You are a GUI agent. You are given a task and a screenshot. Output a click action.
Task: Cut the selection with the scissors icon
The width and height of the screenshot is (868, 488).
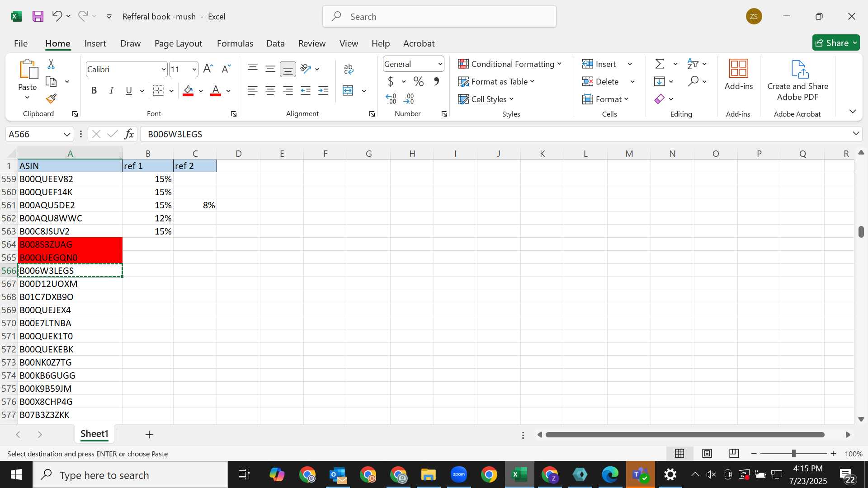click(51, 64)
